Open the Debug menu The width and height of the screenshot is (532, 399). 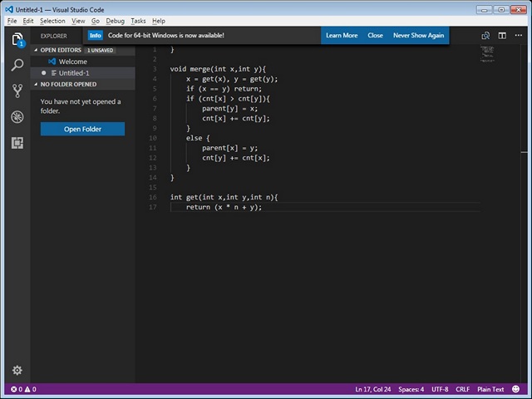pos(116,21)
